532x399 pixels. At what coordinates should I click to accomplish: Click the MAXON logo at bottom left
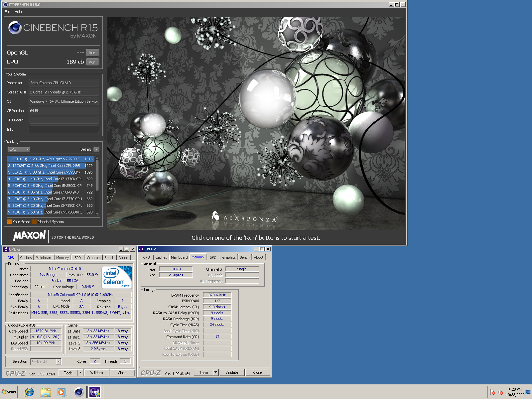point(29,235)
